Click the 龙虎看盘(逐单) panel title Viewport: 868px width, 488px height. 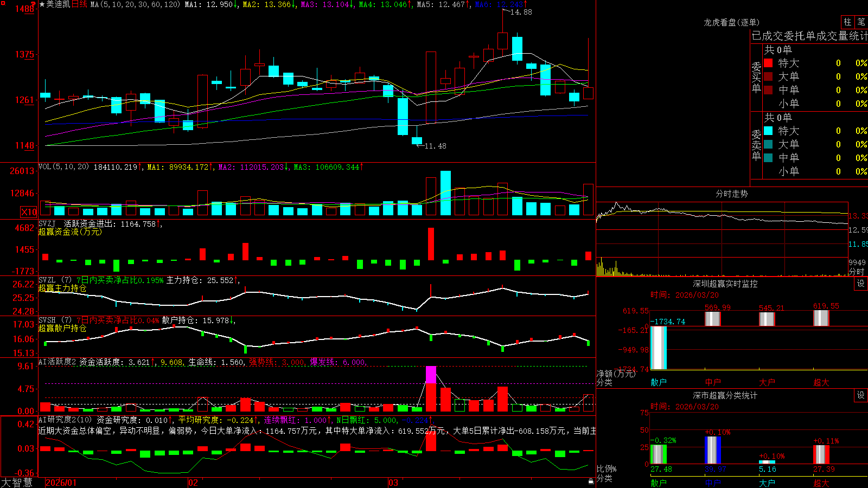731,22
